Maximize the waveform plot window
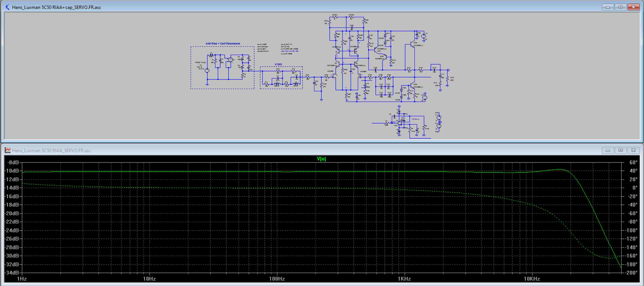Viewport: 644px width, 286px height. click(621, 150)
